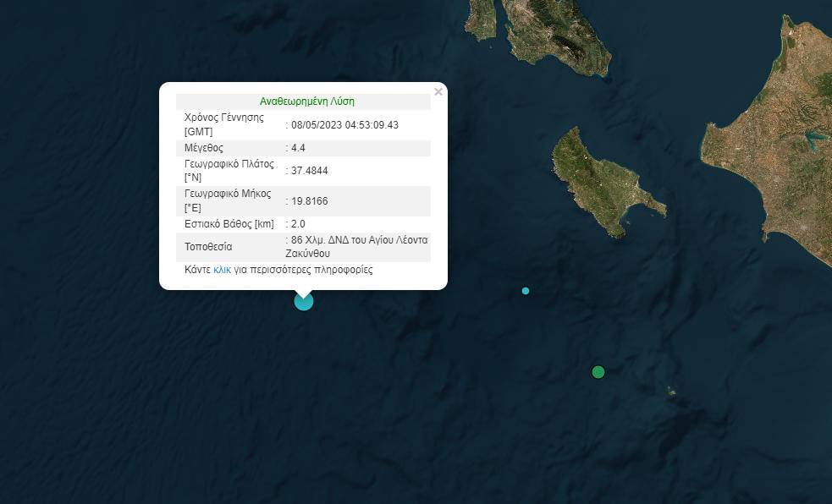Click the Εστιακό Βάθος [km] label
This screenshot has height=504, width=832.
(x=229, y=224)
